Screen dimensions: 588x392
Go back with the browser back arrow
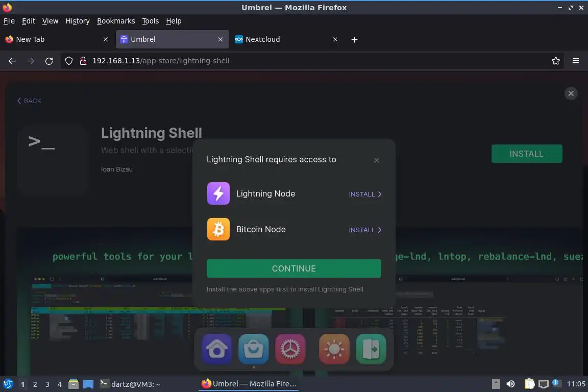point(12,61)
